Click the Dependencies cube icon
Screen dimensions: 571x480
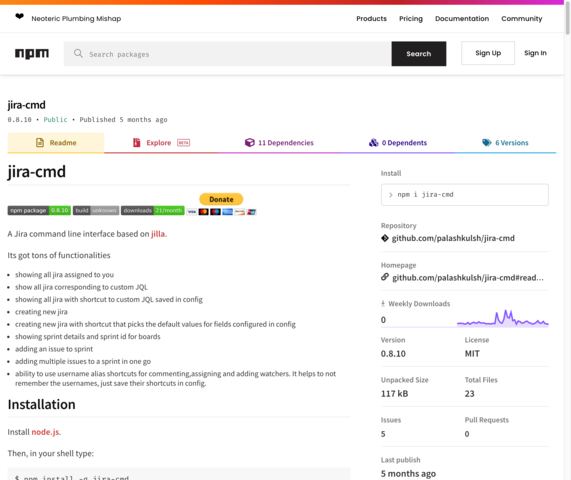[249, 142]
